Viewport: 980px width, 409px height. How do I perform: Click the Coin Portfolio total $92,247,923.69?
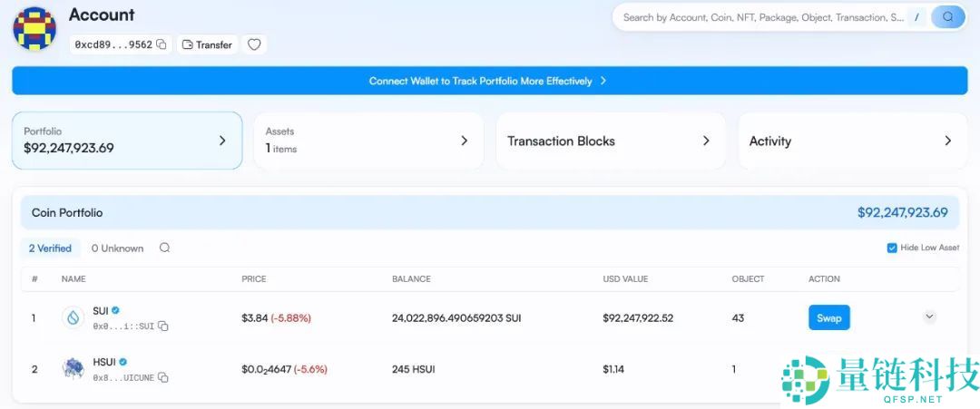[x=903, y=212]
